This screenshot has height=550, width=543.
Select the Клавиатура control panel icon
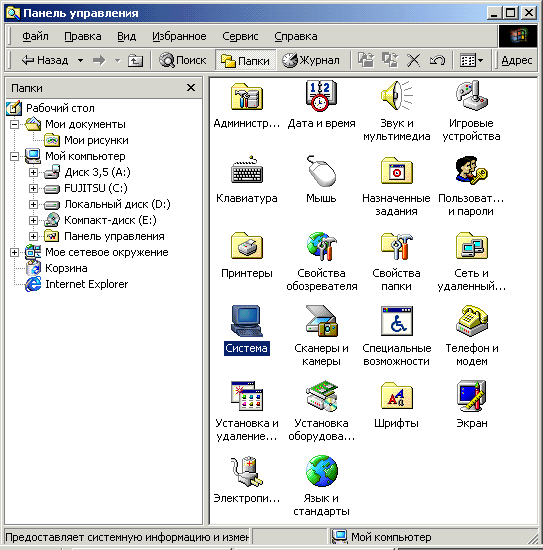tap(247, 171)
